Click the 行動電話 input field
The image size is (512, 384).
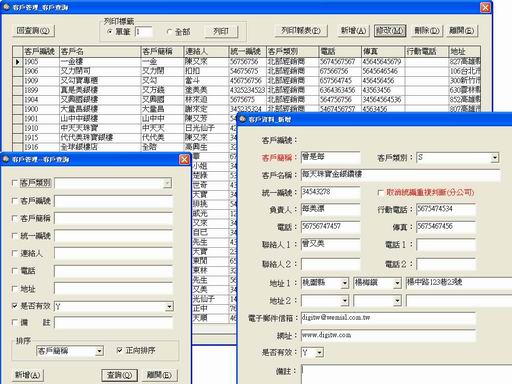pyautogui.click(x=446, y=210)
